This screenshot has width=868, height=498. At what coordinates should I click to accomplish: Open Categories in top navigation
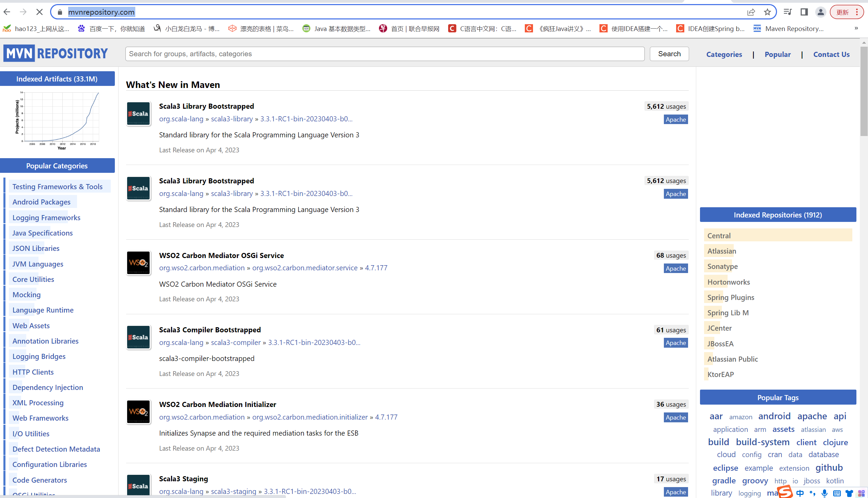click(x=724, y=54)
